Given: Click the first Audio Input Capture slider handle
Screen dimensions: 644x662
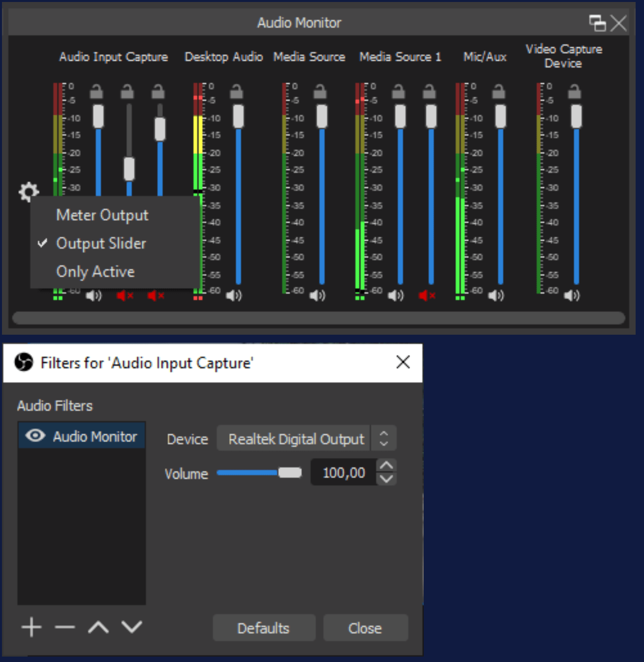Looking at the screenshot, I should point(99,116).
